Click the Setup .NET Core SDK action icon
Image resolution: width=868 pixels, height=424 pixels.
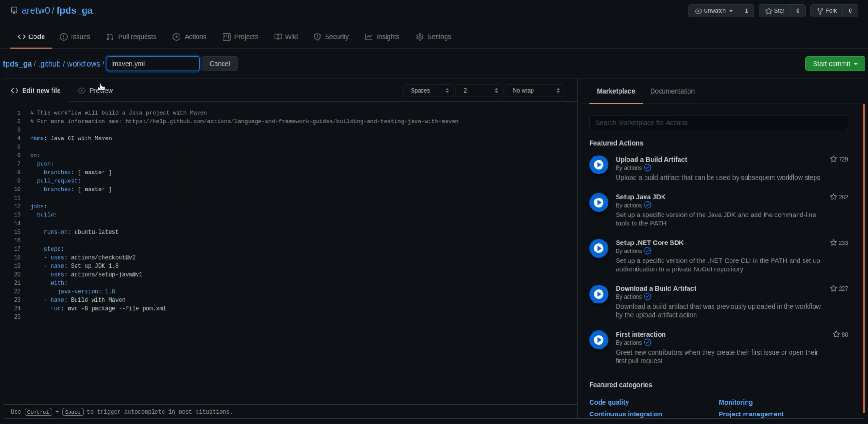click(599, 248)
